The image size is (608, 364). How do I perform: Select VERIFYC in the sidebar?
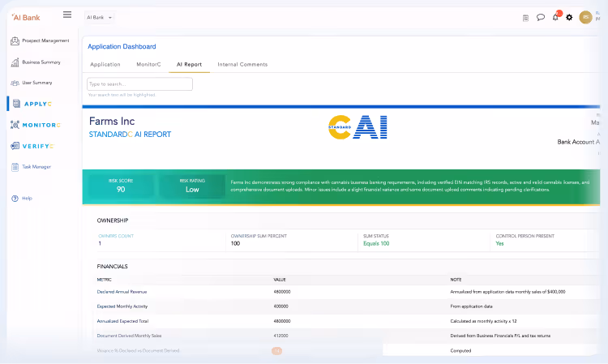[38, 146]
